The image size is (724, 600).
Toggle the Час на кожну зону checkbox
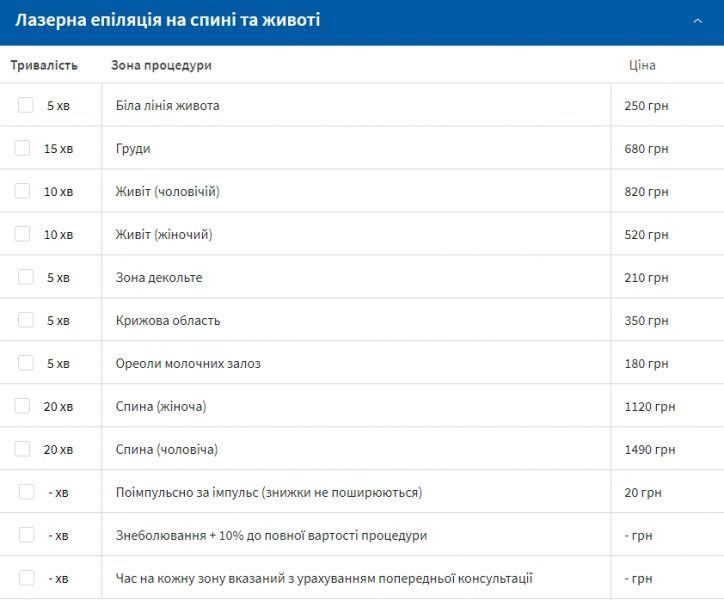point(27,578)
